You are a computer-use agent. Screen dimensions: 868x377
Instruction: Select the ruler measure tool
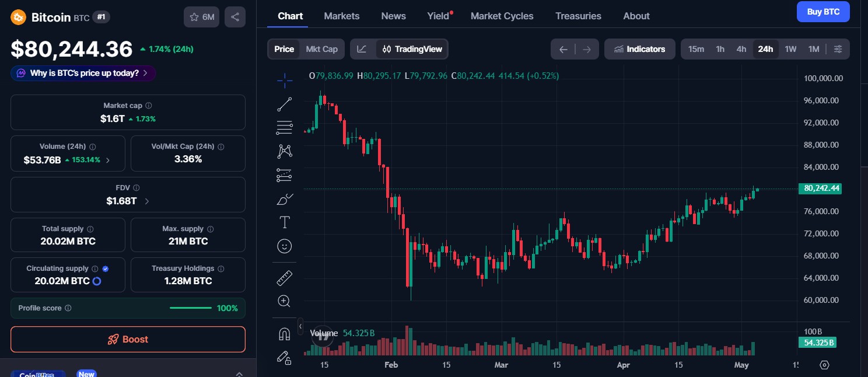[285, 278]
